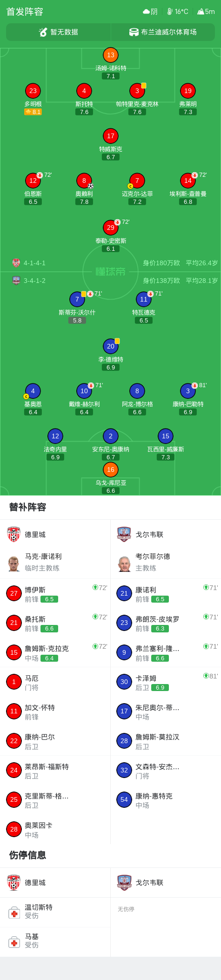
Task: Open injured player 温切斯特 medical icon
Action: pos(14,913)
